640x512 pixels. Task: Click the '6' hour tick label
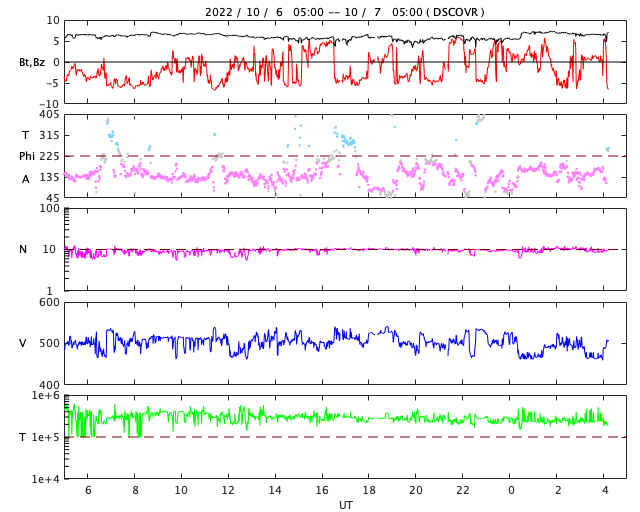88,490
